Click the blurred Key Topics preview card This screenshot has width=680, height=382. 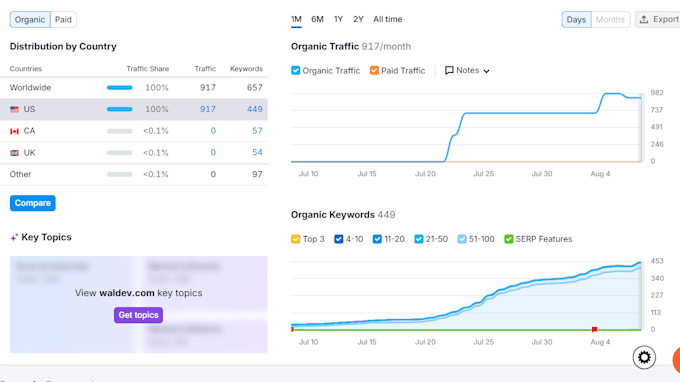tap(139, 304)
